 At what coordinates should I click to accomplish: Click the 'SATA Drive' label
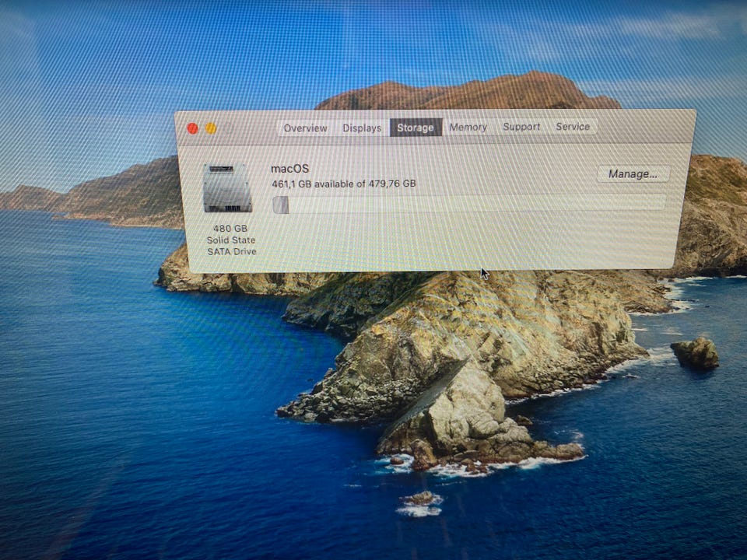coord(232,251)
